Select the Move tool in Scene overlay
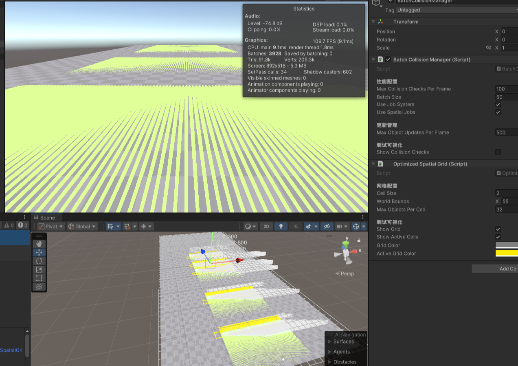 pyautogui.click(x=39, y=252)
